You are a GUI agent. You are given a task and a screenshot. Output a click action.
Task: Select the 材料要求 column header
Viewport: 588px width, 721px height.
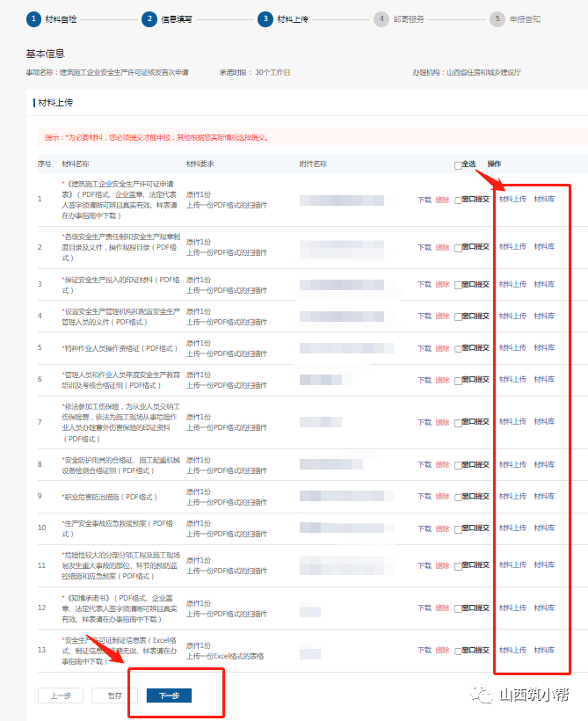[x=200, y=164]
